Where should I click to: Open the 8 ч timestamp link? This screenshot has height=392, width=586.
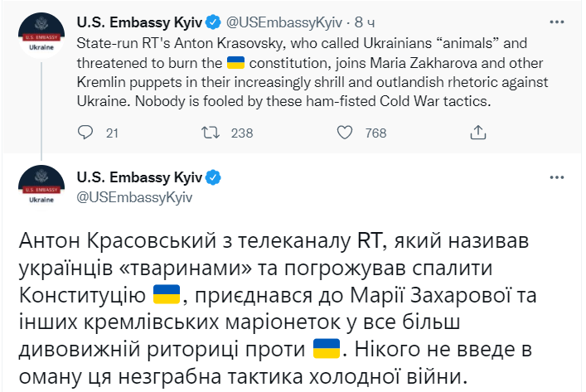click(365, 22)
